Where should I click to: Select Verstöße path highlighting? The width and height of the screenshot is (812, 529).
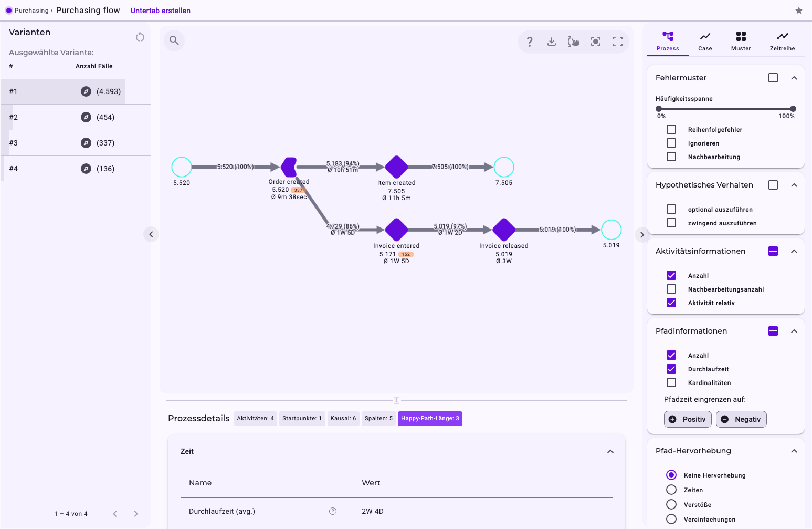pos(671,504)
